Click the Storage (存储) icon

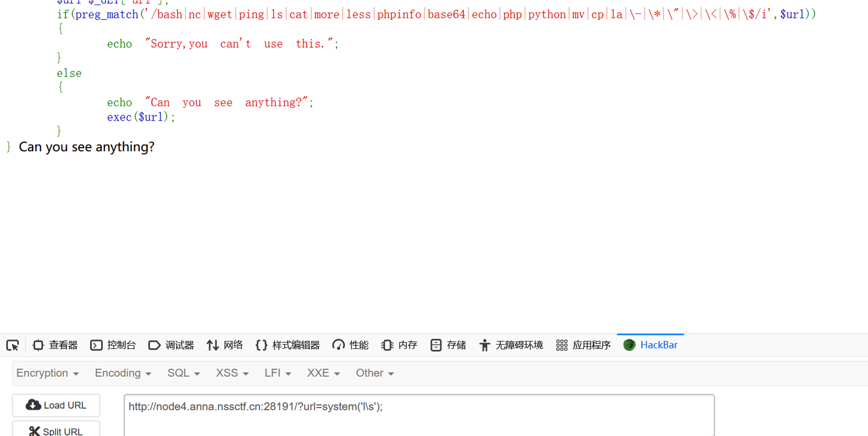coord(436,345)
